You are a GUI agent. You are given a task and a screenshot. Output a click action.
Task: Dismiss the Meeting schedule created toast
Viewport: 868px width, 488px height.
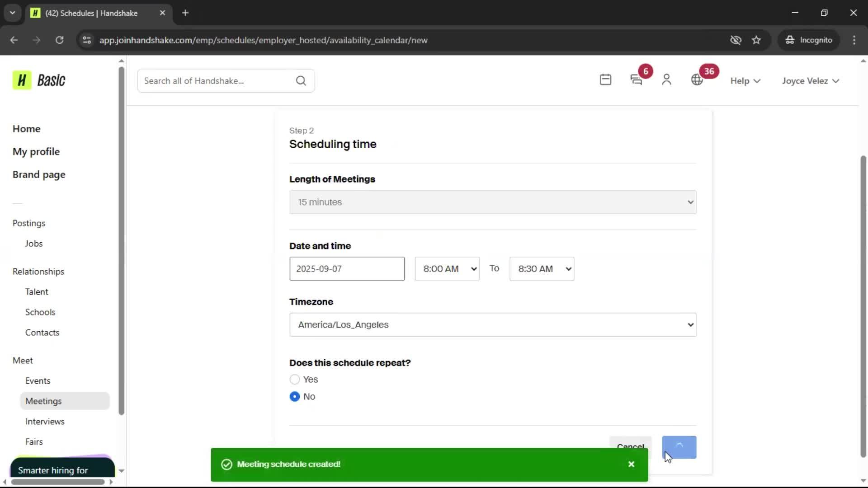click(632, 464)
